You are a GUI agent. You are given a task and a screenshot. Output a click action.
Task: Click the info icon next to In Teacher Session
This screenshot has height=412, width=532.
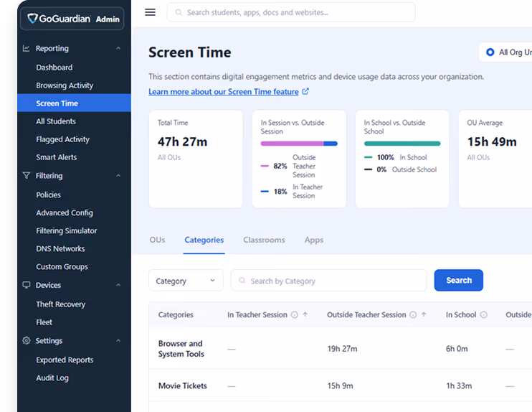[295, 315]
